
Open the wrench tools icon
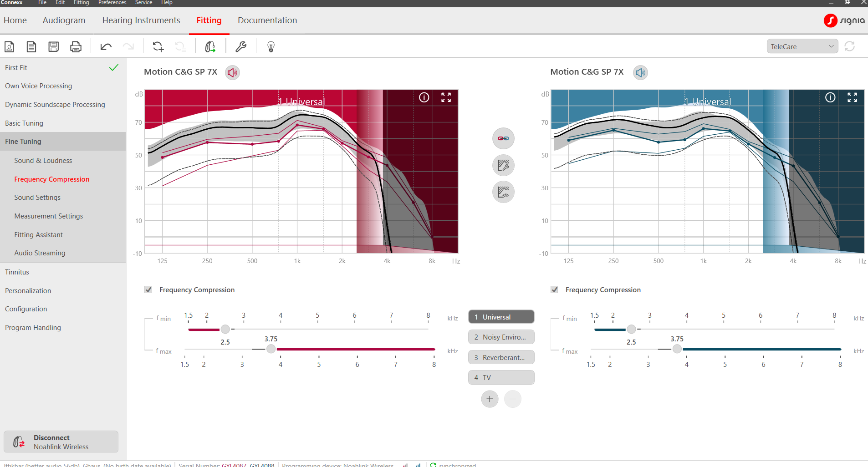click(x=241, y=46)
